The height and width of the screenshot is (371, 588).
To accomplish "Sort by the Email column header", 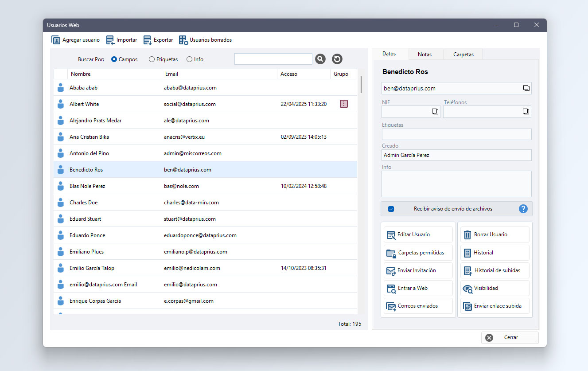I will tap(219, 74).
